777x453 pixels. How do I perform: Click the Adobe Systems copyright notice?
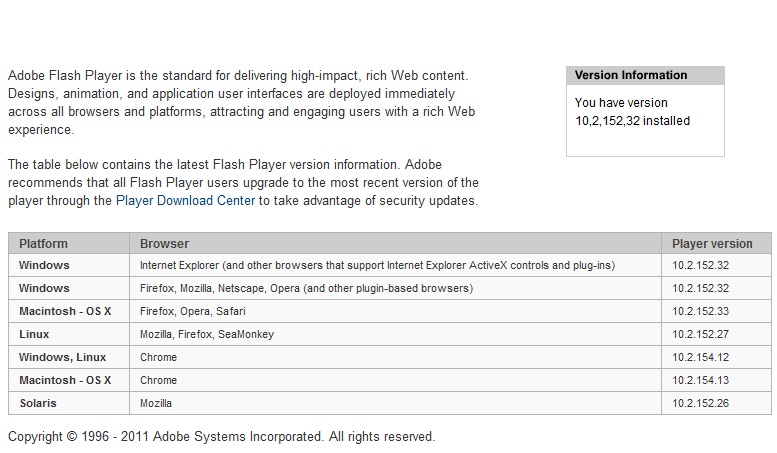[x=222, y=436]
